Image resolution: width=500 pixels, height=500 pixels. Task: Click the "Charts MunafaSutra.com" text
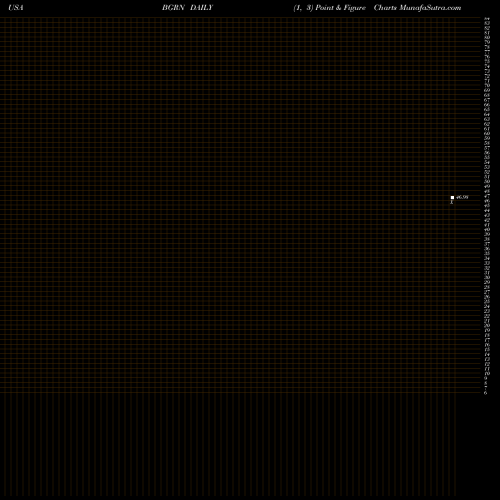417,8
